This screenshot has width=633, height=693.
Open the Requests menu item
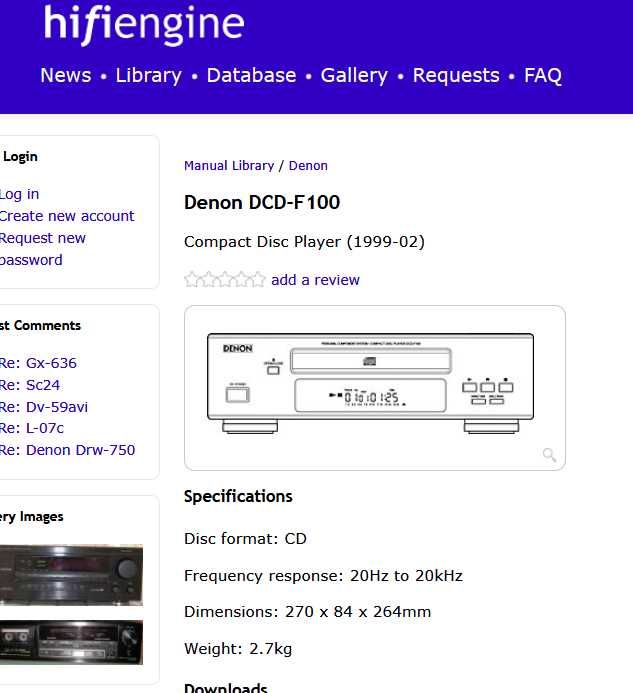456,76
